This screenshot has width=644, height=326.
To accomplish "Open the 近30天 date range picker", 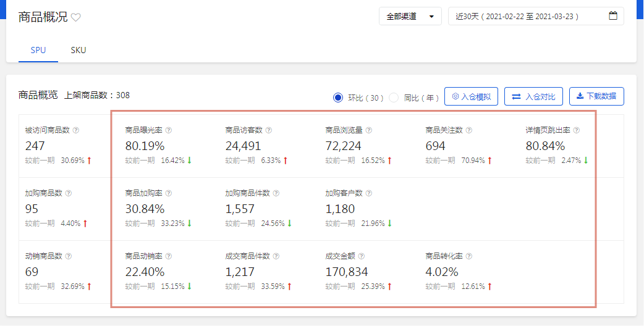I will point(536,16).
